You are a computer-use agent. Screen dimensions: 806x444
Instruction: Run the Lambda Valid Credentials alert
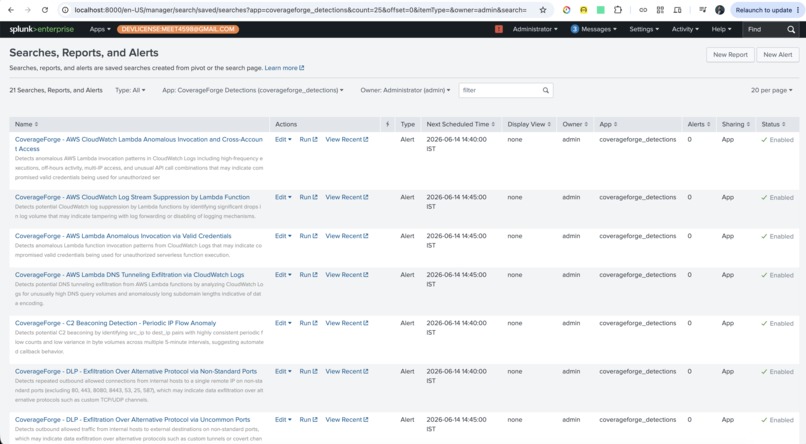[308, 236]
